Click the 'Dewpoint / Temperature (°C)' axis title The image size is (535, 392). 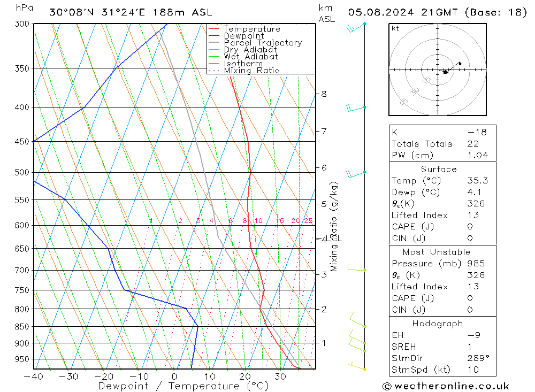tap(183, 386)
